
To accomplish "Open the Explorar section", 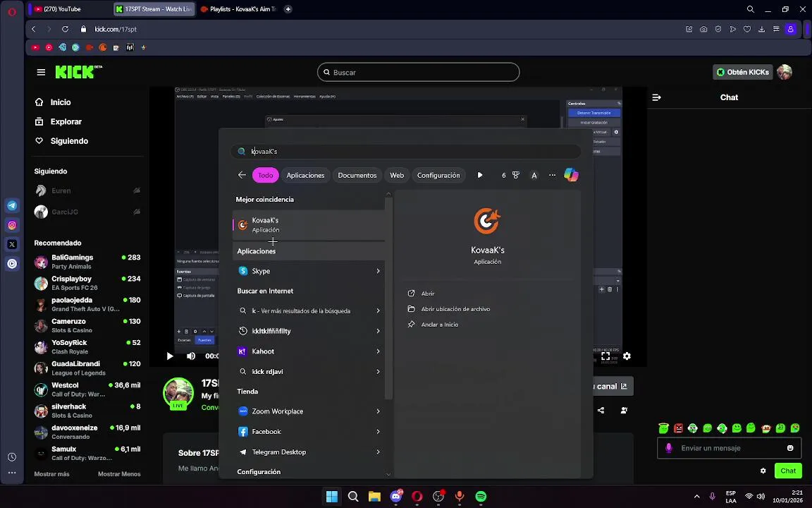I will (58, 121).
